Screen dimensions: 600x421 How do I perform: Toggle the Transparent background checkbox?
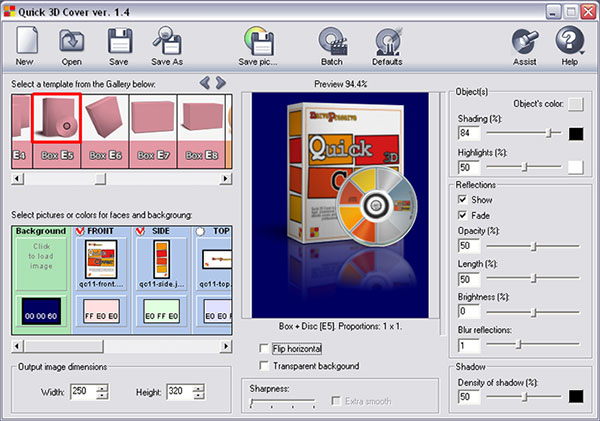click(x=263, y=366)
